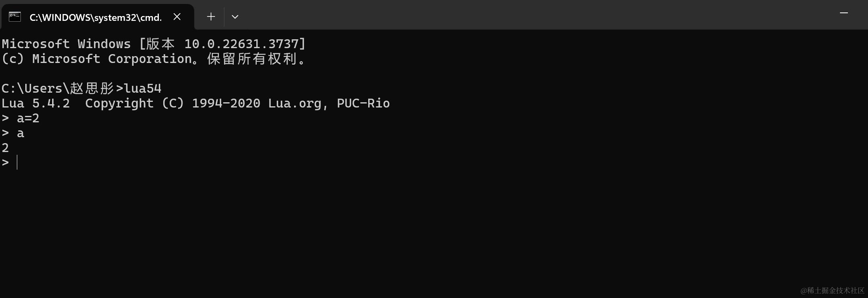The width and height of the screenshot is (868, 298).
Task: Minimize the terminal window
Action: click(x=844, y=13)
